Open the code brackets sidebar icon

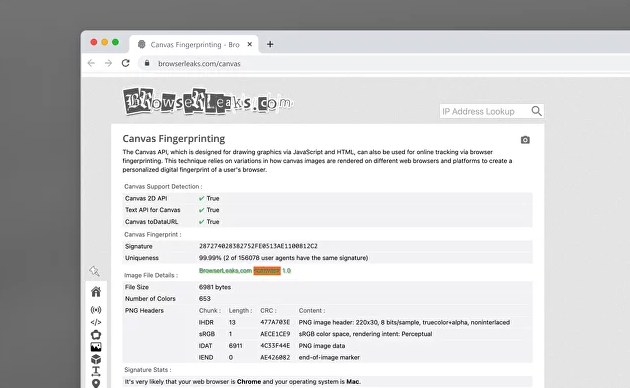click(x=96, y=322)
